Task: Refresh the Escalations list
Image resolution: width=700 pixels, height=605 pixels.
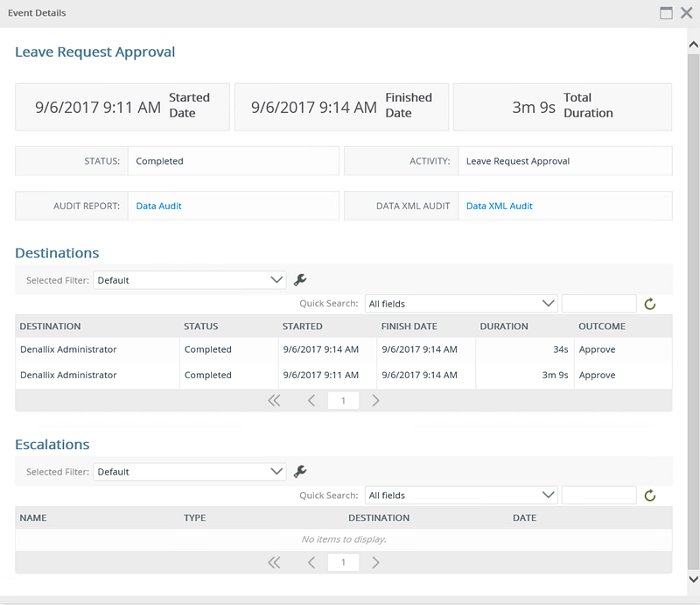Action: [650, 496]
